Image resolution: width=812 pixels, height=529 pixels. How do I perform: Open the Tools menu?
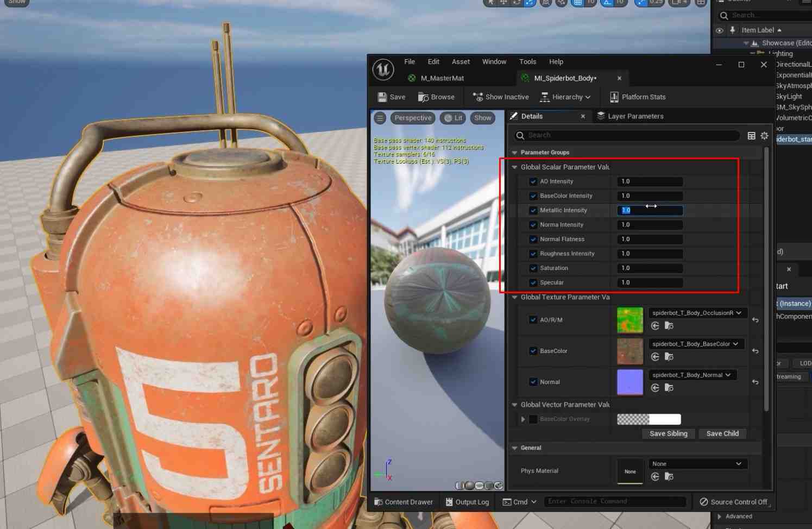pyautogui.click(x=527, y=62)
